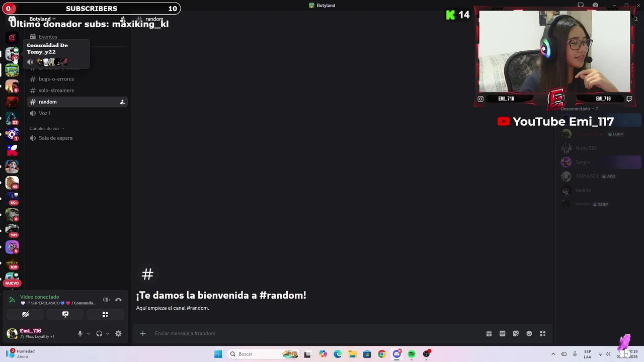Open the volume control in system tray
644x362 pixels.
(608, 354)
